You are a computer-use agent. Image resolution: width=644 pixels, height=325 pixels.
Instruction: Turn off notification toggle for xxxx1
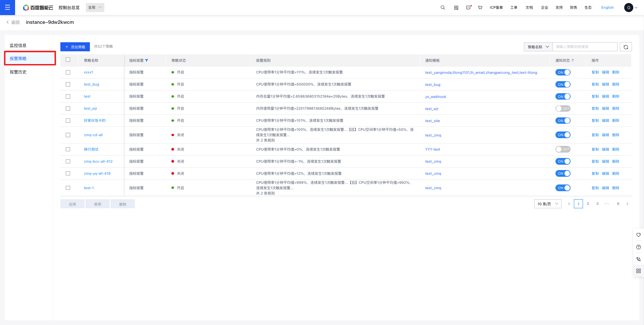(x=563, y=72)
